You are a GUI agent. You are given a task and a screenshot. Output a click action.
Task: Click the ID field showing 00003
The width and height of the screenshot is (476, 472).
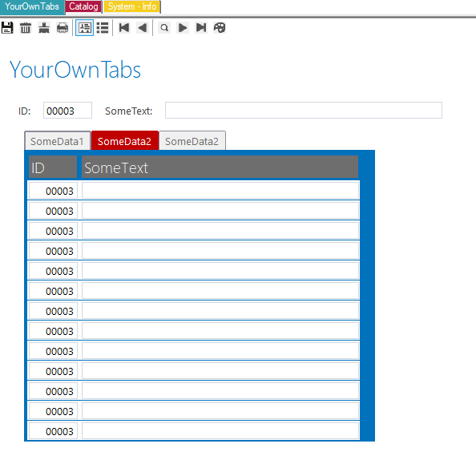click(67, 110)
